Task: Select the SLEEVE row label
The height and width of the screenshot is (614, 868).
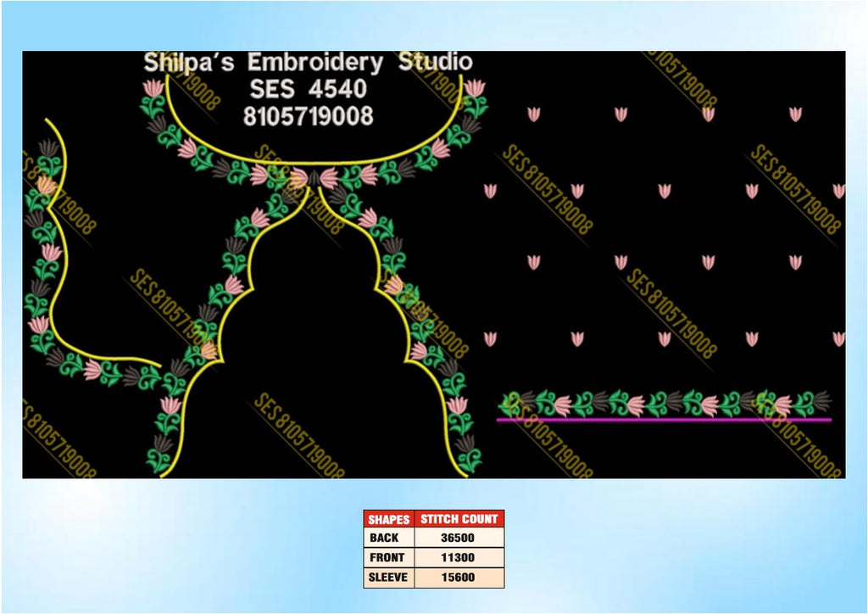Action: point(389,578)
